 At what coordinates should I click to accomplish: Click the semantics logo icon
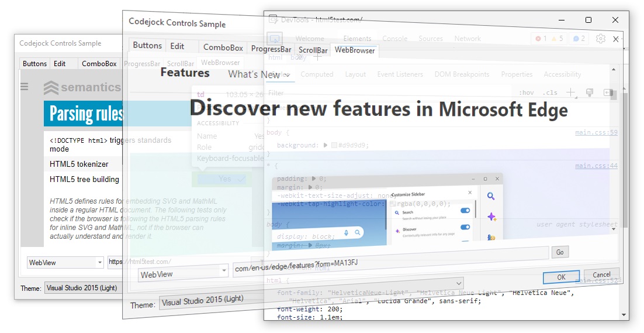pos(51,88)
